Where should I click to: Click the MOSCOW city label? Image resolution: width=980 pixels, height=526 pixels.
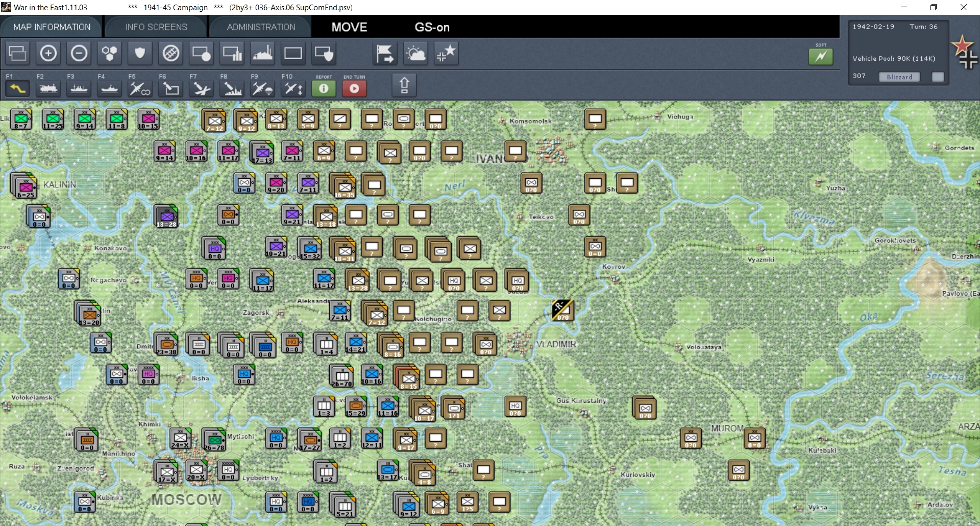point(187,499)
